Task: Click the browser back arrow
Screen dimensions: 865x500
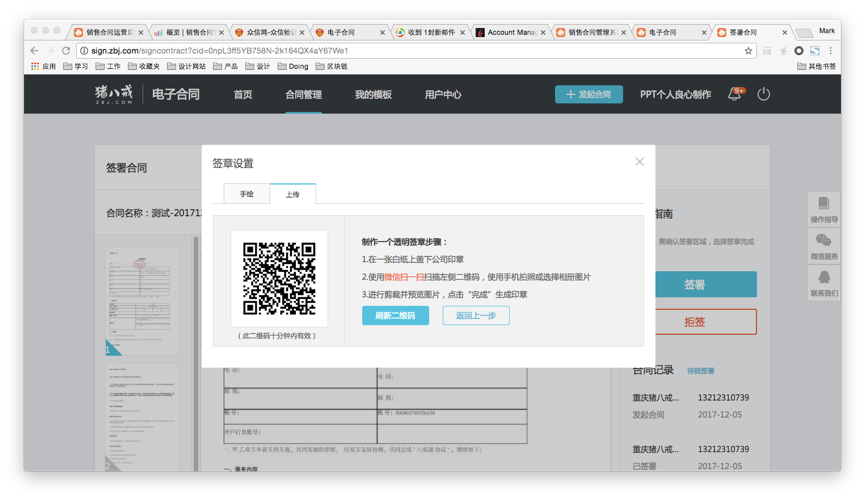Action: (x=34, y=51)
